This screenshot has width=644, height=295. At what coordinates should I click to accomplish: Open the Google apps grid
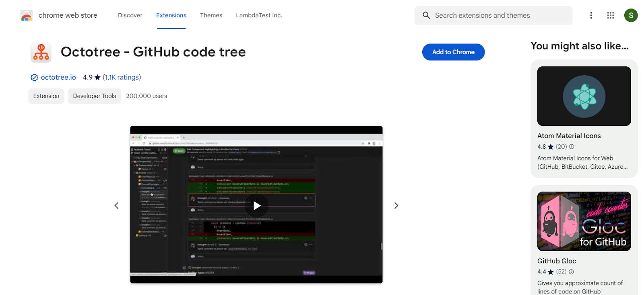tap(611, 15)
